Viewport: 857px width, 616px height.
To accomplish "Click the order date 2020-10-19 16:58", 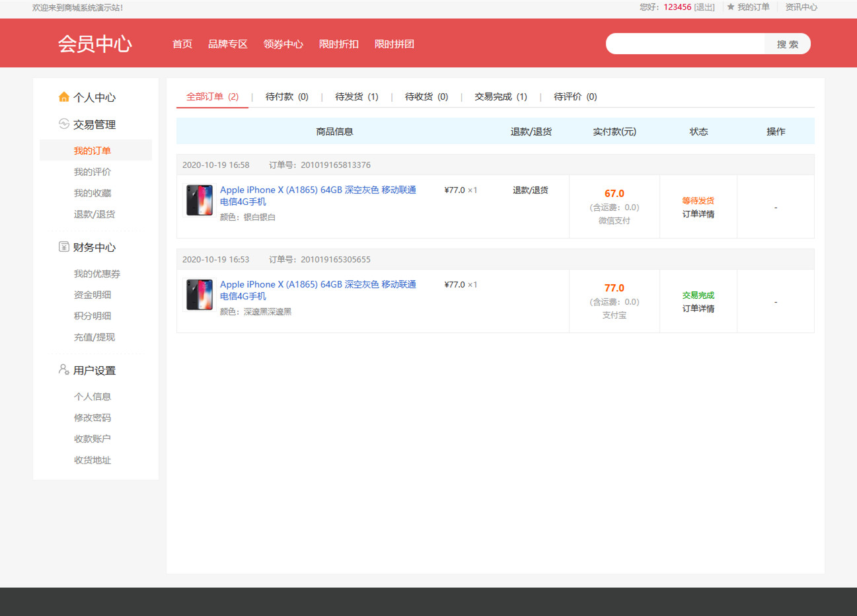I will tap(216, 165).
